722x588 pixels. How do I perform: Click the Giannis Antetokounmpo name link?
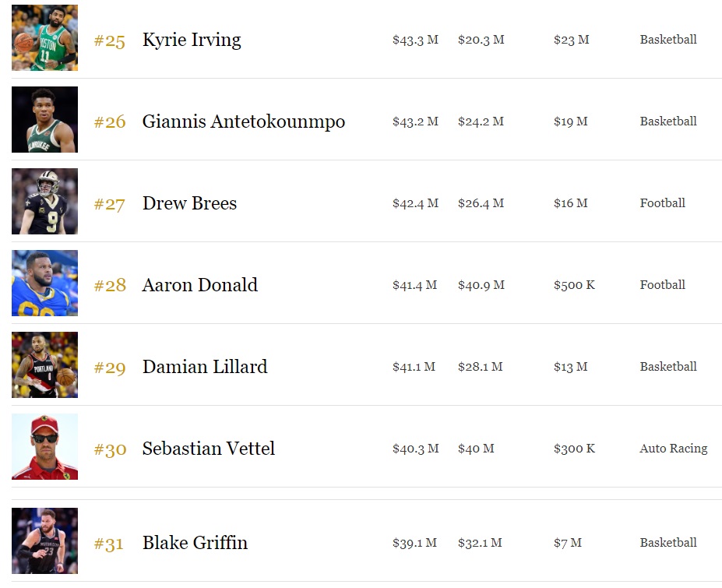pos(243,121)
